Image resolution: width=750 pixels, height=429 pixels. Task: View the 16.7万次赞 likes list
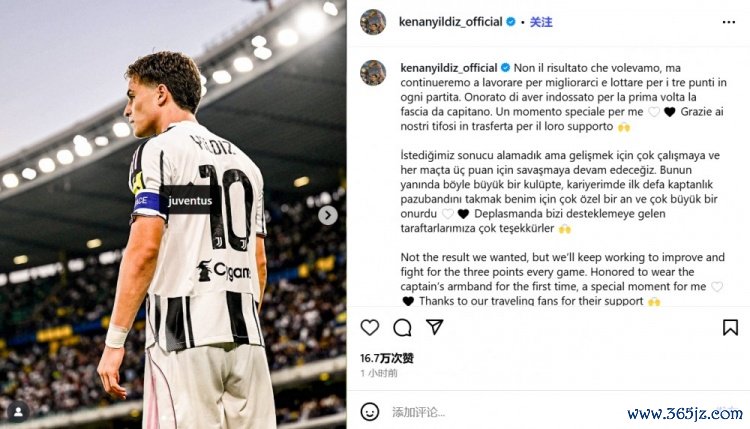pos(386,357)
